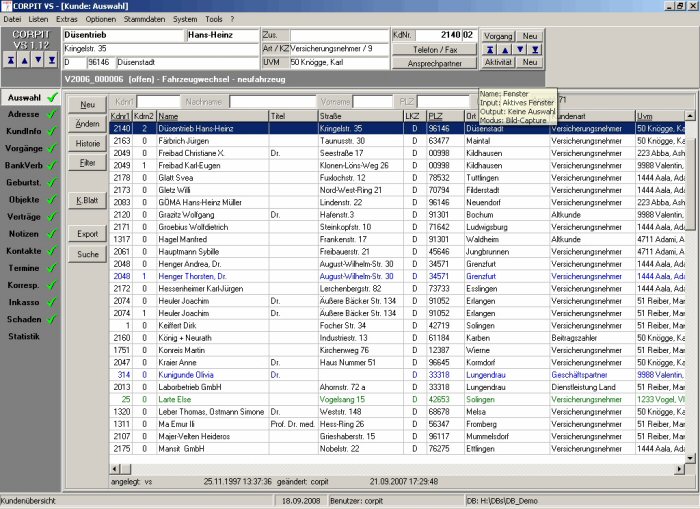This screenshot has height=509, width=700.
Task: Click the Export button
Action: tap(88, 234)
